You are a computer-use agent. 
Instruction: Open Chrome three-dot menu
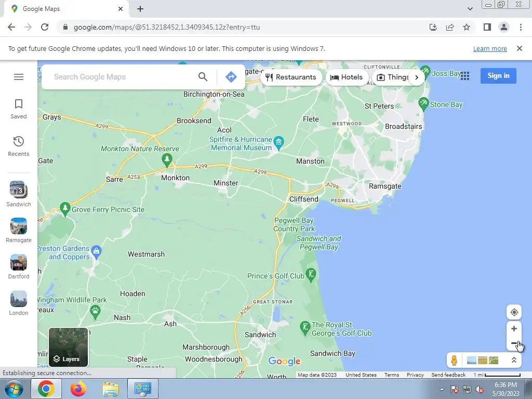521,27
